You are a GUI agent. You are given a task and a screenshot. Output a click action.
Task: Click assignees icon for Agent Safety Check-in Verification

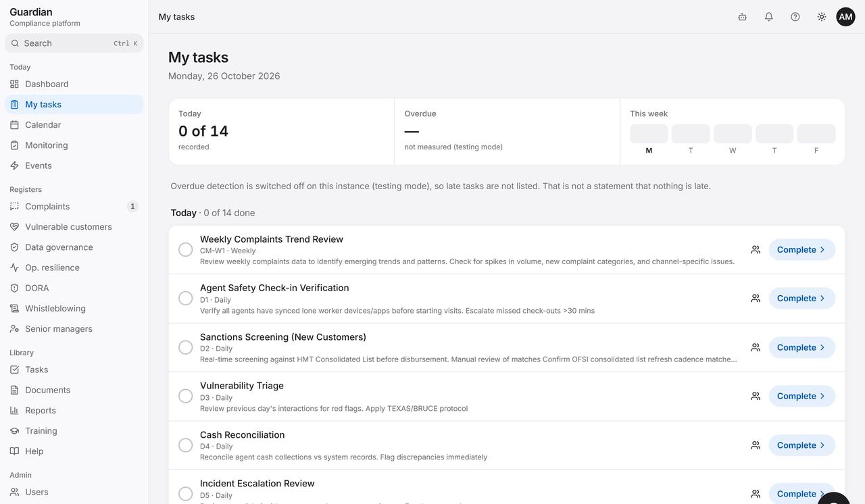(756, 298)
